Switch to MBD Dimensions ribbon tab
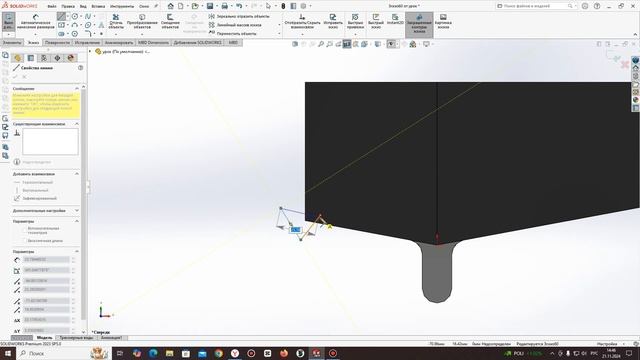The width and height of the screenshot is (640, 360). point(153,42)
